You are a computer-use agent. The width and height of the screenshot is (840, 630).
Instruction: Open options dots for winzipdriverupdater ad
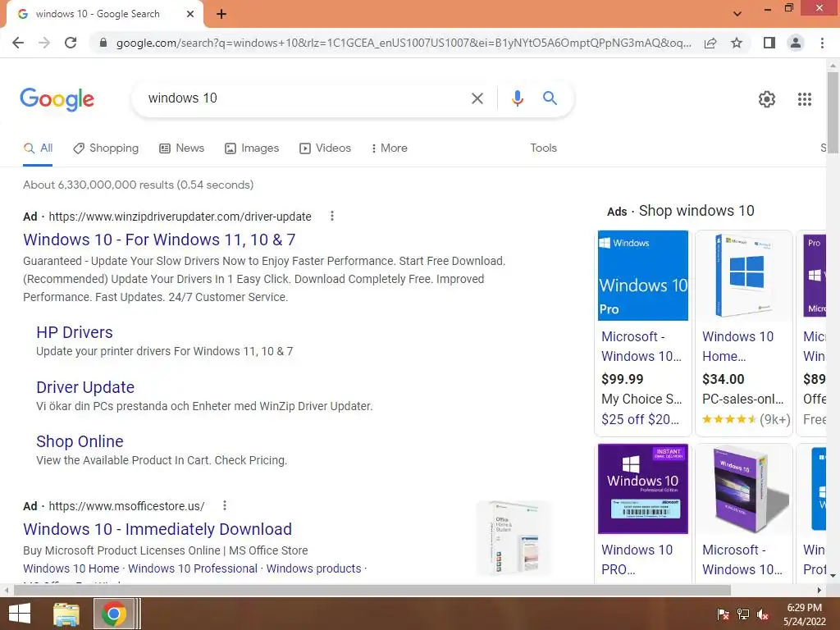coord(332,216)
